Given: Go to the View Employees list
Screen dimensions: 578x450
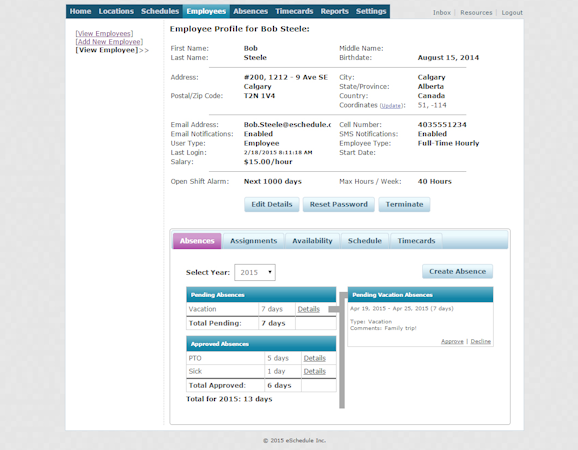Looking at the screenshot, I should click(x=104, y=34).
